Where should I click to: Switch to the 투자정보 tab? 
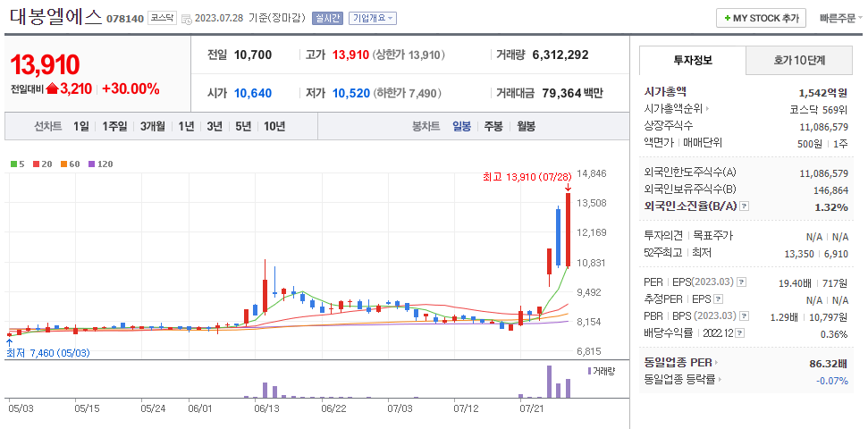[x=693, y=61]
